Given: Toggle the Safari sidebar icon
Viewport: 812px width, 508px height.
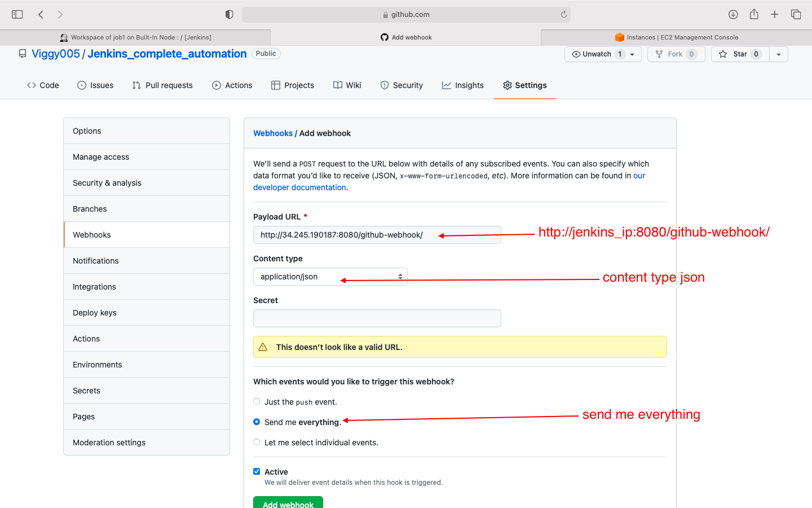Looking at the screenshot, I should point(17,14).
